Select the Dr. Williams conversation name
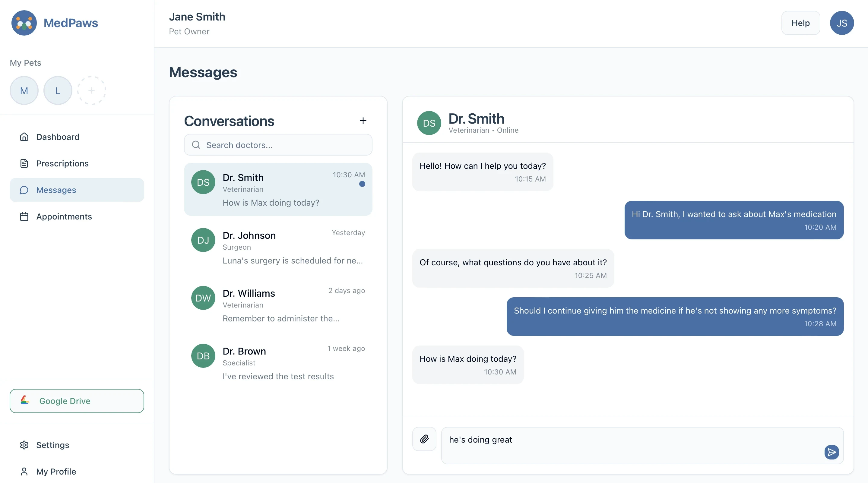This screenshot has width=868, height=483. [249, 293]
